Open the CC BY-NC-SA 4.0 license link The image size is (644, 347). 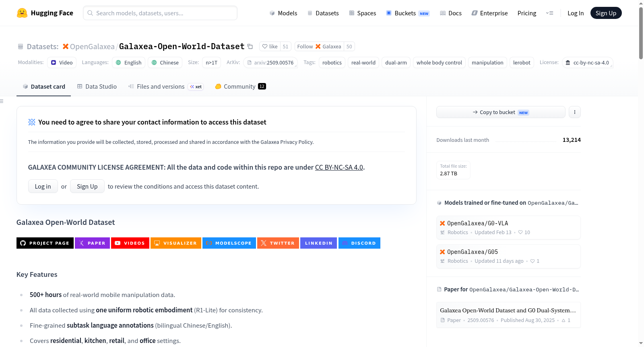tap(339, 167)
